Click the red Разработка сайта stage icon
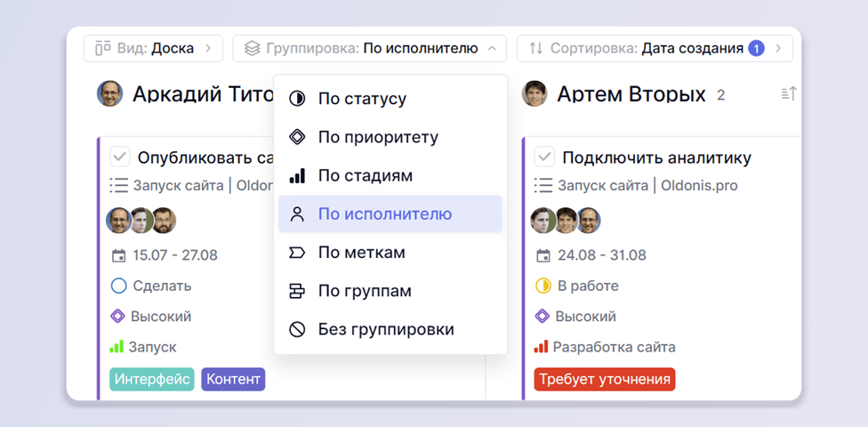 (541, 347)
